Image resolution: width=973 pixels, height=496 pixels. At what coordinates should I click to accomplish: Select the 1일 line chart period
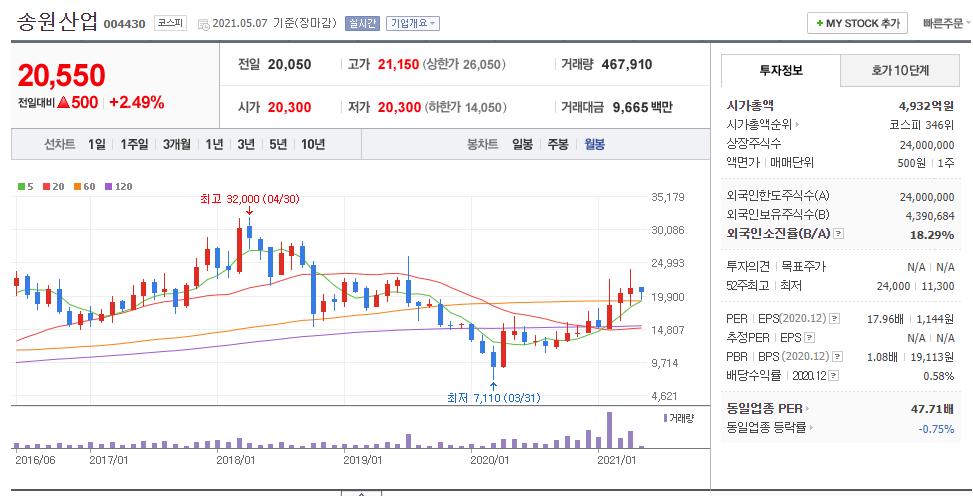96,144
